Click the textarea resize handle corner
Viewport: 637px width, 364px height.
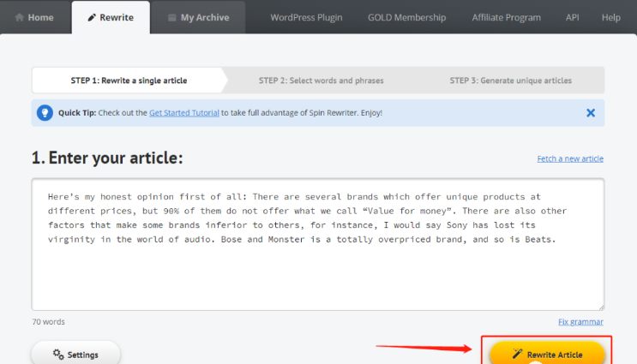(601, 307)
